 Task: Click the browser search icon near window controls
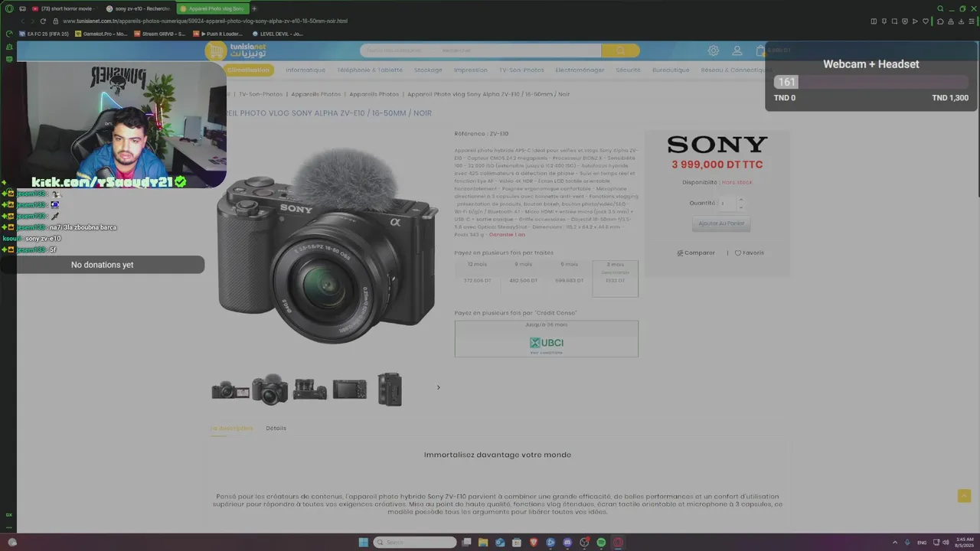pyautogui.click(x=941, y=8)
